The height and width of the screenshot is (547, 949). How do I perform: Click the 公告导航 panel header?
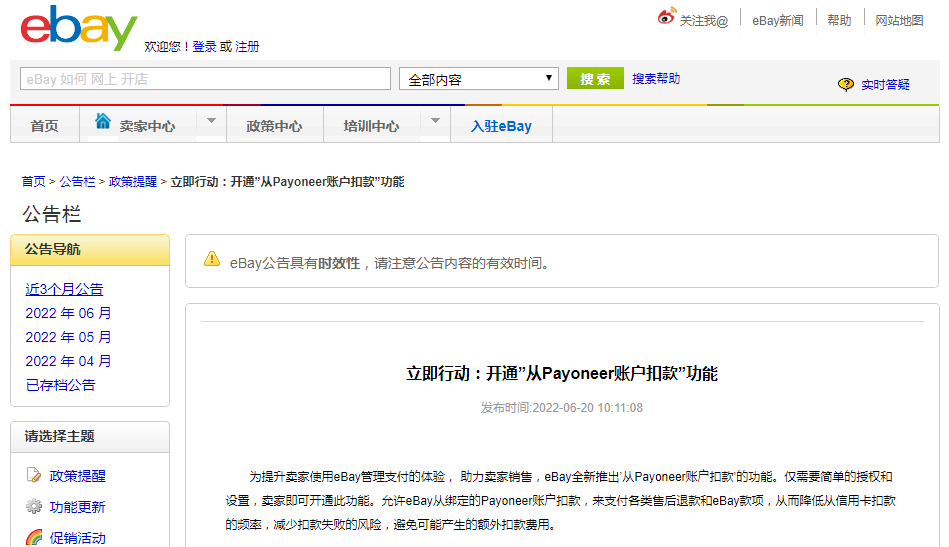click(90, 250)
